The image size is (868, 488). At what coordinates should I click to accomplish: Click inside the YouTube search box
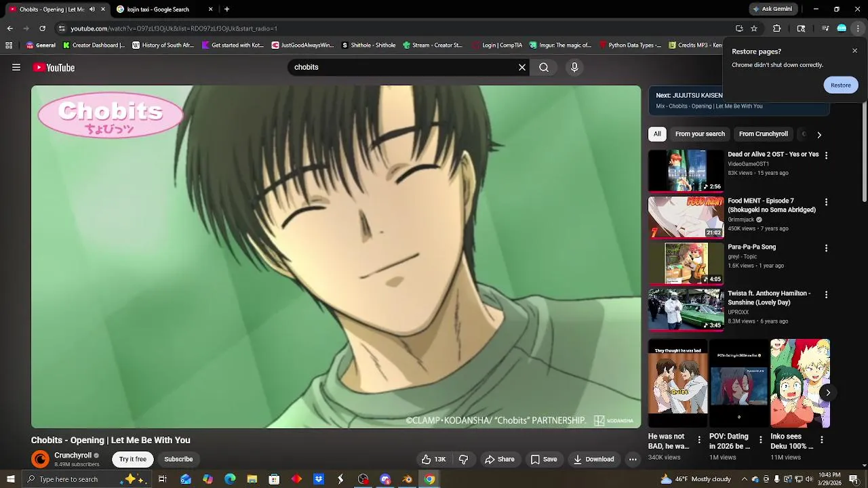(x=403, y=67)
